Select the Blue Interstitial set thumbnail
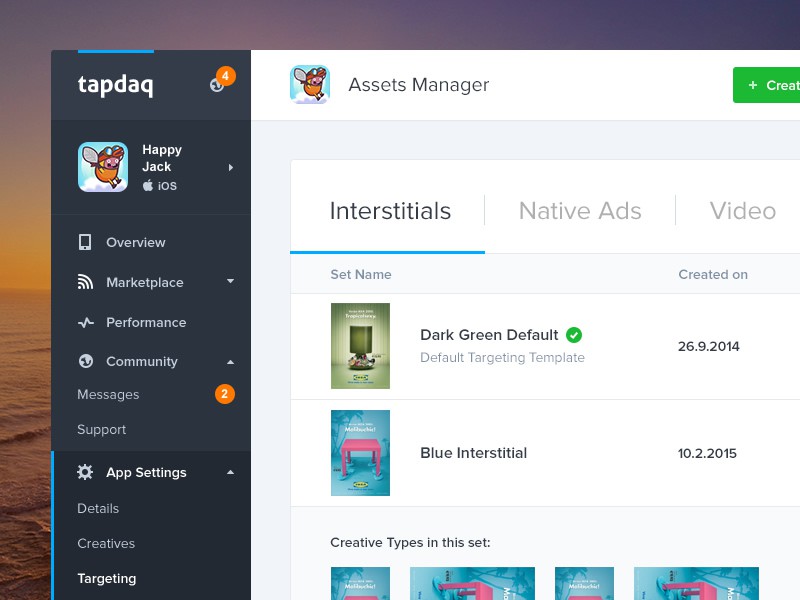 [x=360, y=453]
